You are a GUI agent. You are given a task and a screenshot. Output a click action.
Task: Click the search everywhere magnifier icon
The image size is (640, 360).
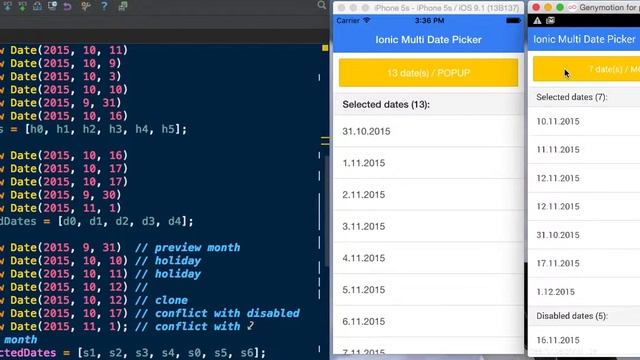point(322,5)
